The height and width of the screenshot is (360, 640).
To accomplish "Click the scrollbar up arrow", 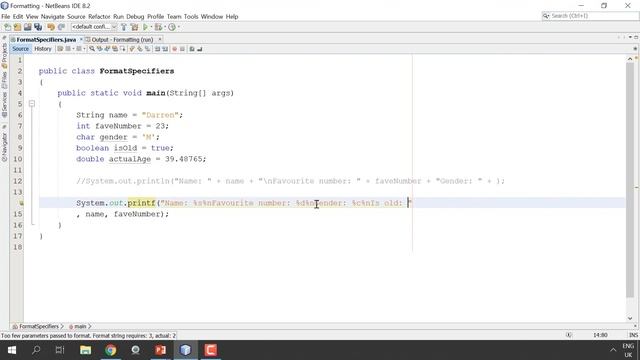I will [x=630, y=59].
